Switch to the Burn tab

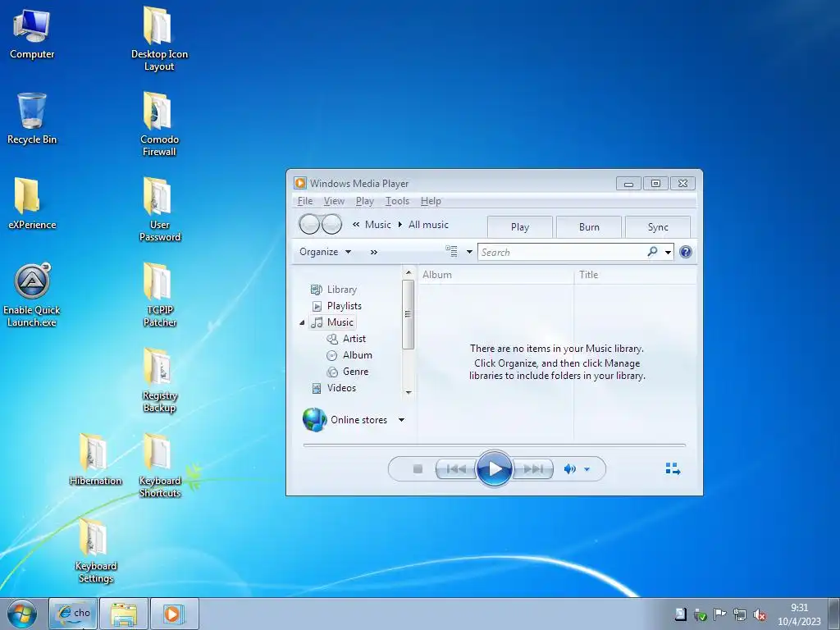coord(589,227)
